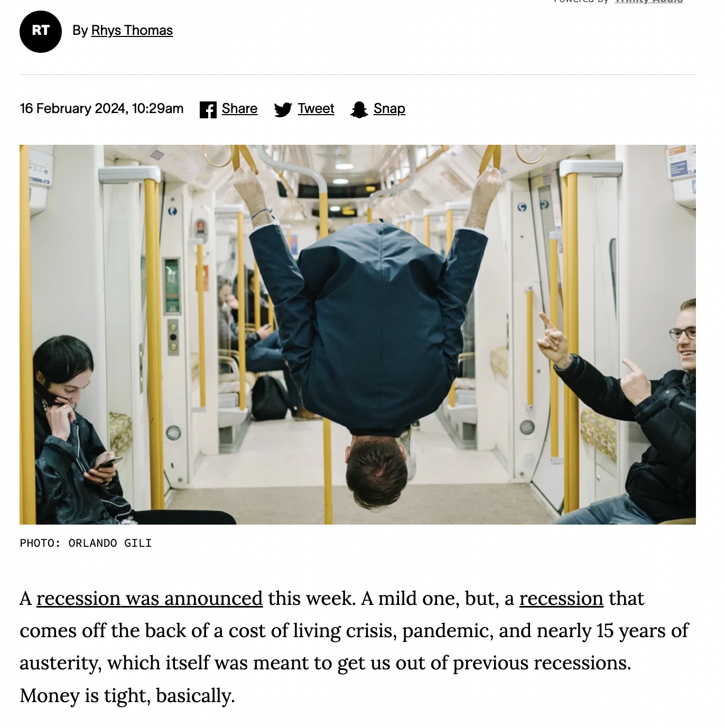This screenshot has width=725, height=728.
Task: Follow the "recession was announced" hyperlink
Action: [x=150, y=599]
